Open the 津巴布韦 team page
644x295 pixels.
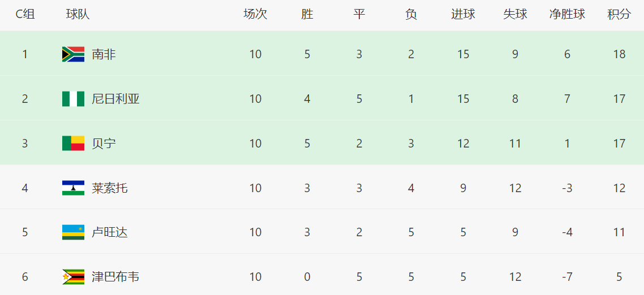point(115,277)
